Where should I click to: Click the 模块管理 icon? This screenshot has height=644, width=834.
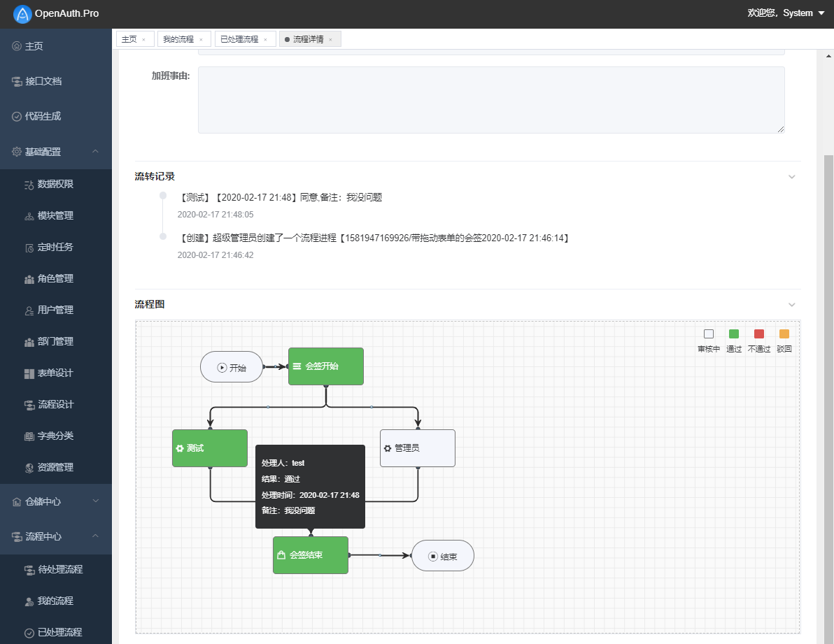pyautogui.click(x=29, y=216)
